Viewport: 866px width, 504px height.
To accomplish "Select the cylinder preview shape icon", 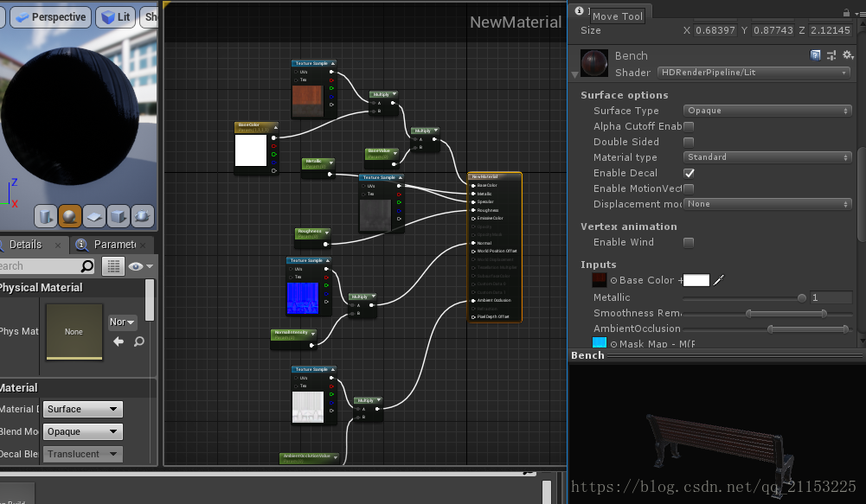I will pyautogui.click(x=45, y=216).
